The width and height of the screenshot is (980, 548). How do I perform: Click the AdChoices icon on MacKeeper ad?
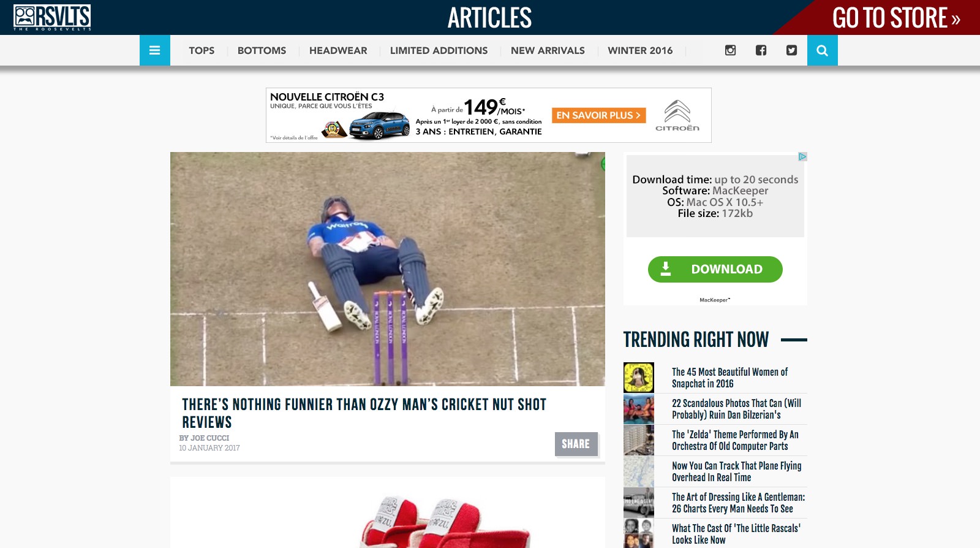pyautogui.click(x=802, y=157)
